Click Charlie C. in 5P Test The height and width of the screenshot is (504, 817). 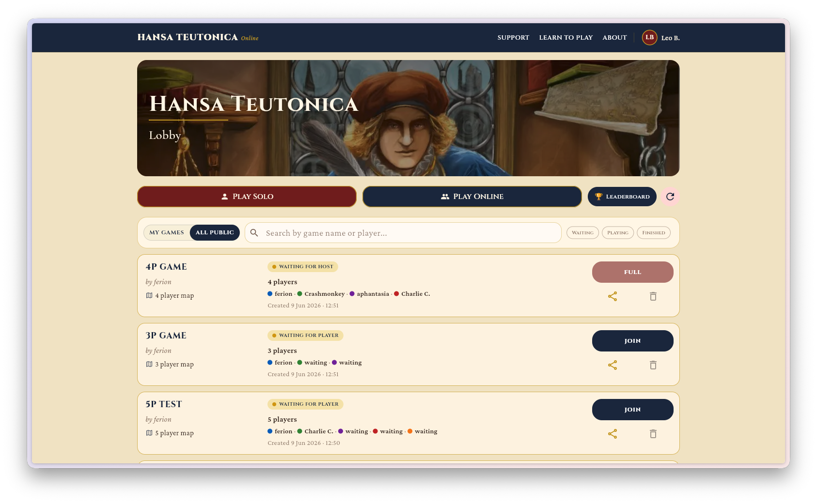click(319, 431)
